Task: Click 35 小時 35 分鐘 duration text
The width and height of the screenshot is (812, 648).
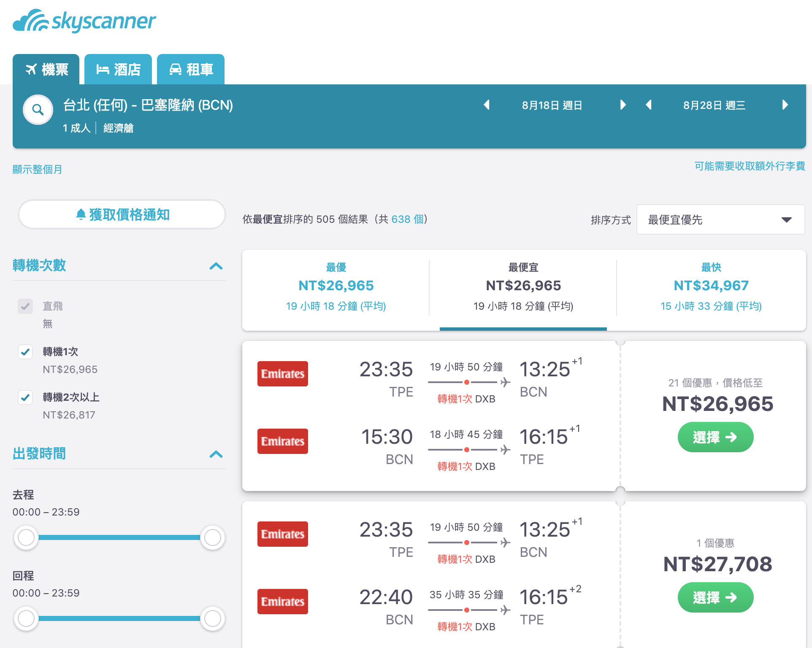Action: (466, 595)
